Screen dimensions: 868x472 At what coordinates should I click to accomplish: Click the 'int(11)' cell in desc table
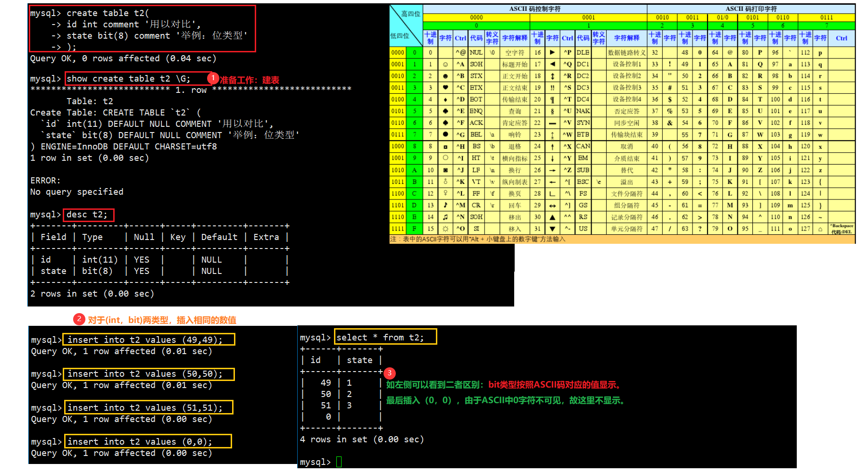coord(100,260)
